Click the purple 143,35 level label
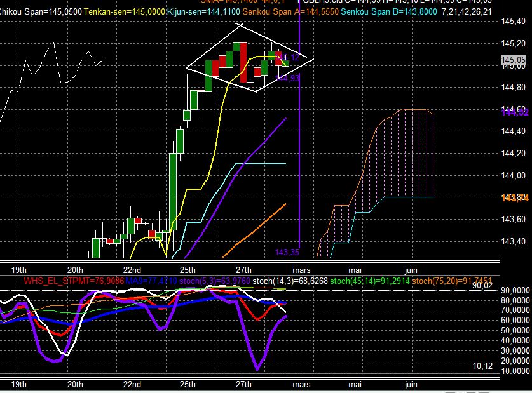Screen dimensions: 532x393 [x=287, y=252]
